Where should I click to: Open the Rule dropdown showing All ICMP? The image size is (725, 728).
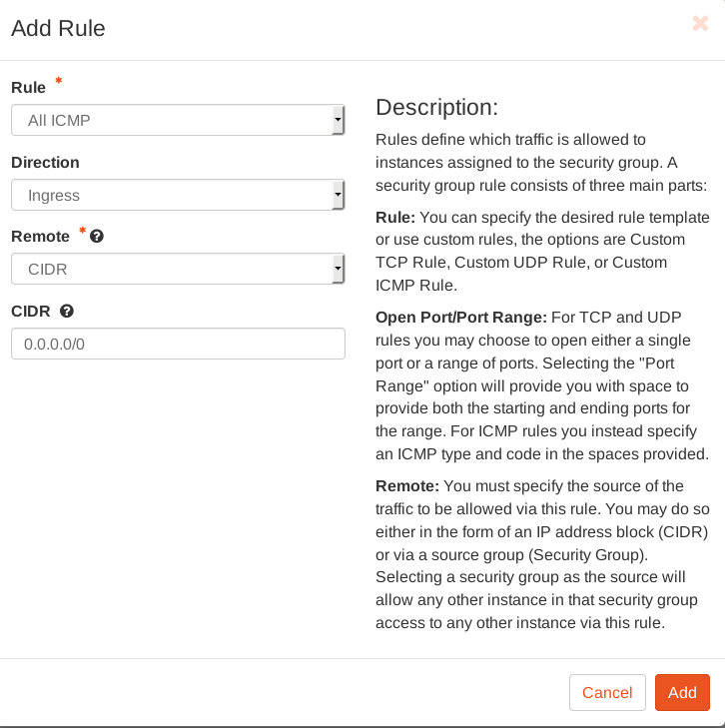172,121
